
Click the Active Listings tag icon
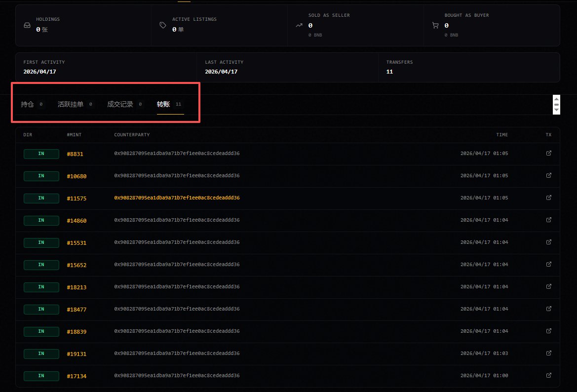coord(163,25)
